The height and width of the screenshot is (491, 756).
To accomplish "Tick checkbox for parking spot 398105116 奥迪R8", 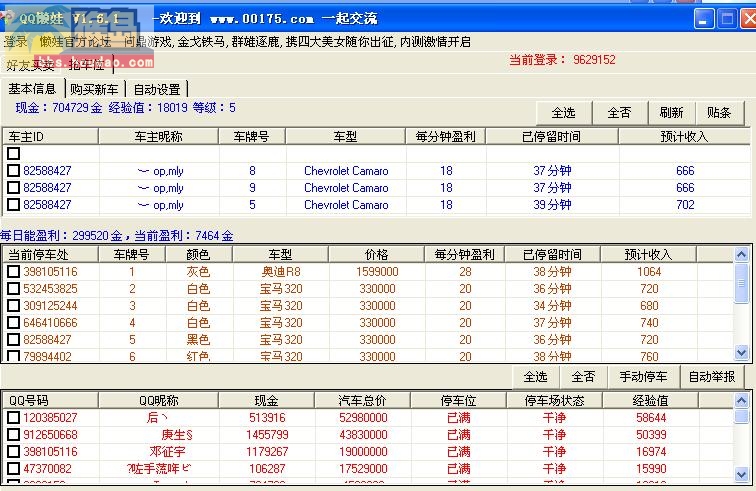I will [x=14, y=272].
